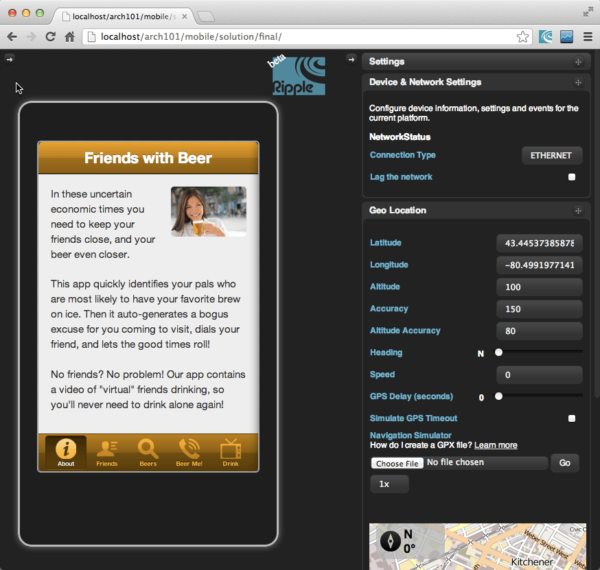This screenshot has width=600, height=570.
Task: Click the No file chosen text
Action: click(x=455, y=463)
